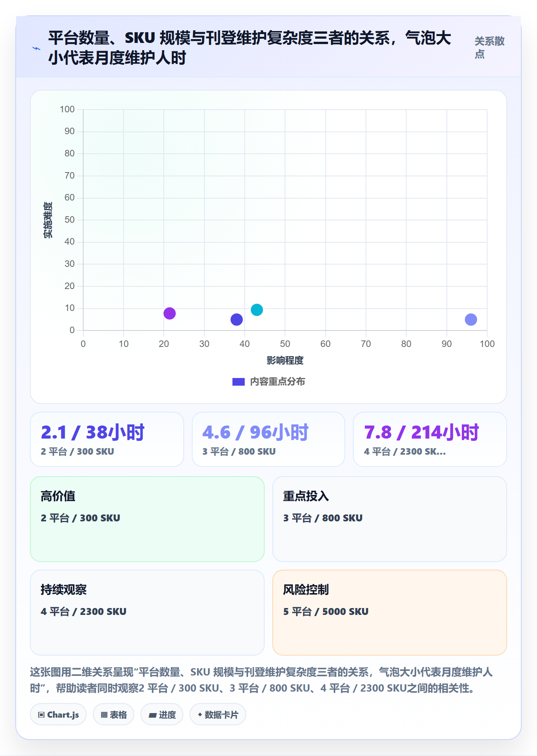The height and width of the screenshot is (756, 537).
Task: Click 2 平台 / 300 SKU in 高价值 card
Action: coord(81,518)
